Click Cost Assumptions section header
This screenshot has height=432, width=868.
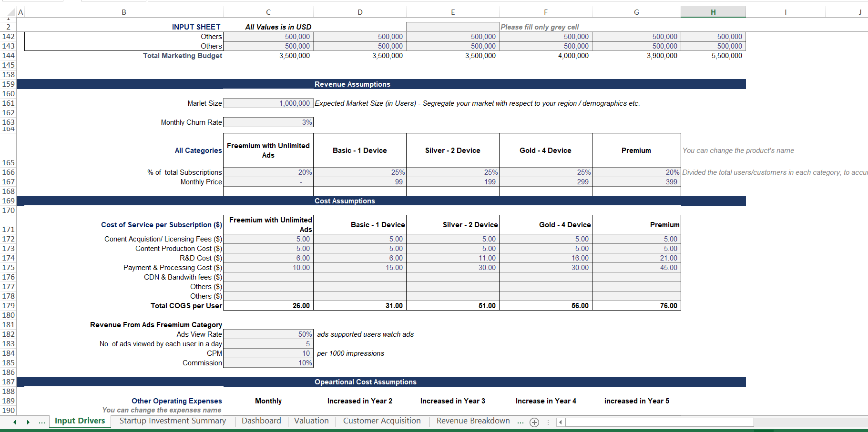pos(345,201)
